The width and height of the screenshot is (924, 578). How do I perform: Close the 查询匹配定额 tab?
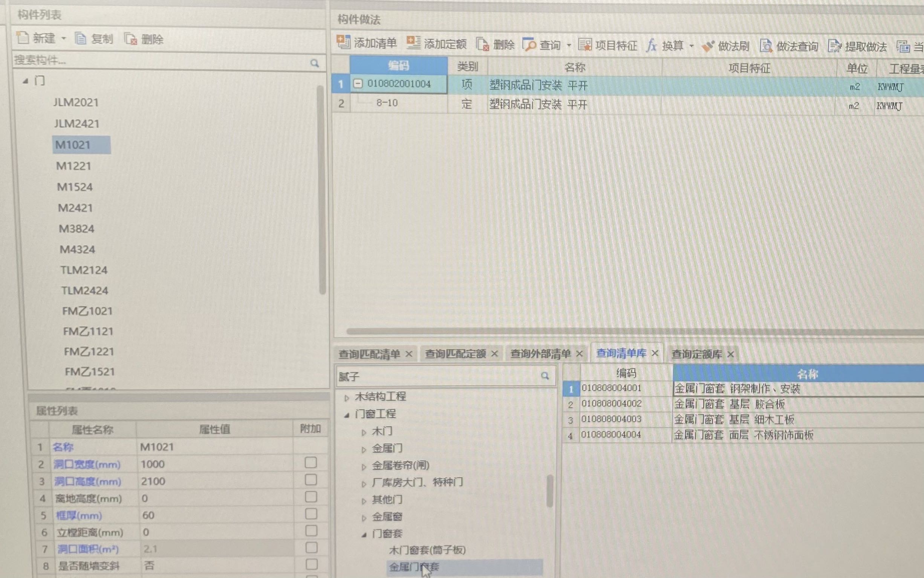coord(494,353)
